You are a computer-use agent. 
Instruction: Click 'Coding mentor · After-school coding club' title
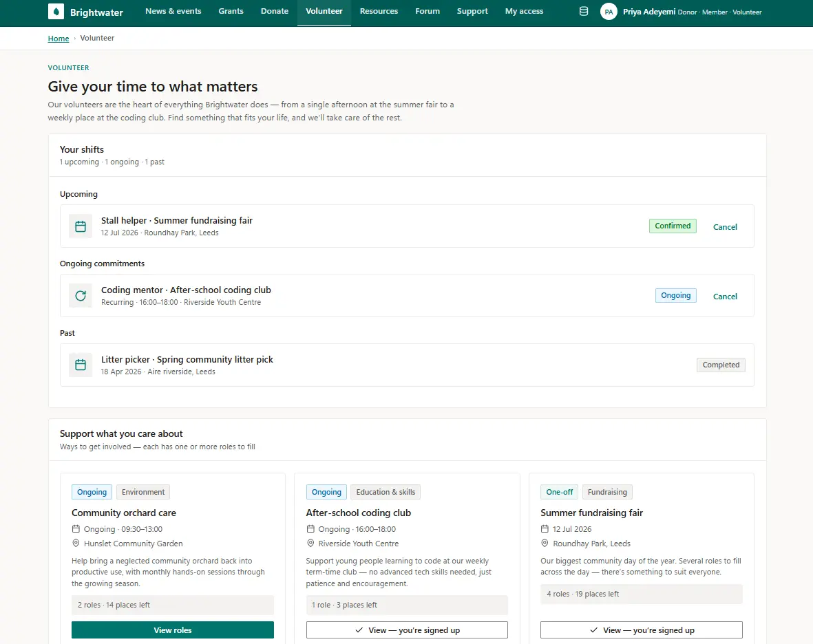(186, 290)
